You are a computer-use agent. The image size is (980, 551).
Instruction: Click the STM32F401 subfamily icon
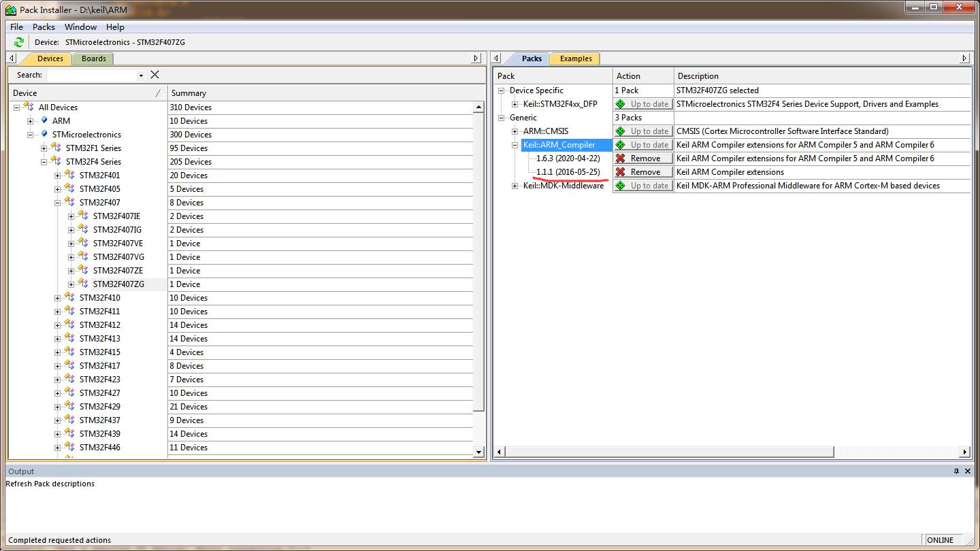coord(69,175)
